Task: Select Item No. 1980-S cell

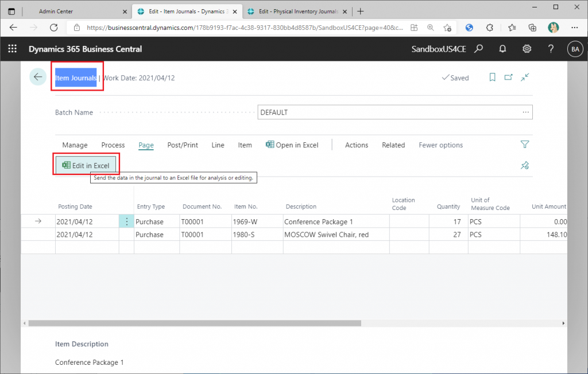Action: [x=257, y=235]
